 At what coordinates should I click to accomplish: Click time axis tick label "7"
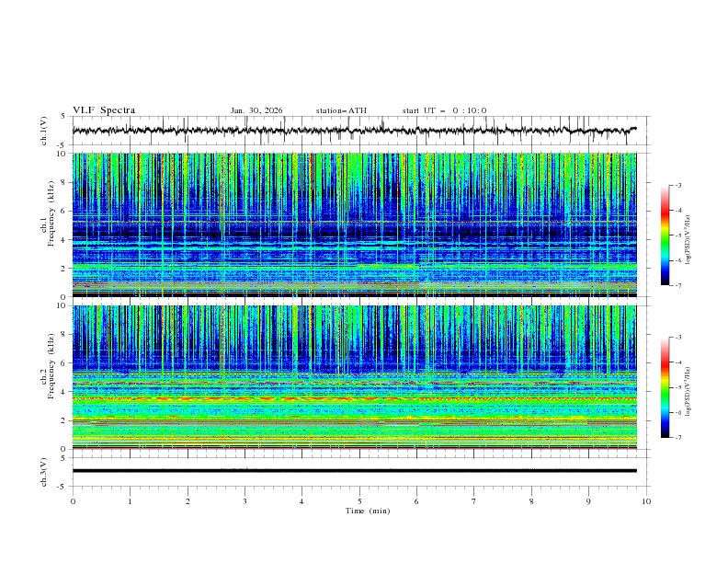[x=474, y=501]
